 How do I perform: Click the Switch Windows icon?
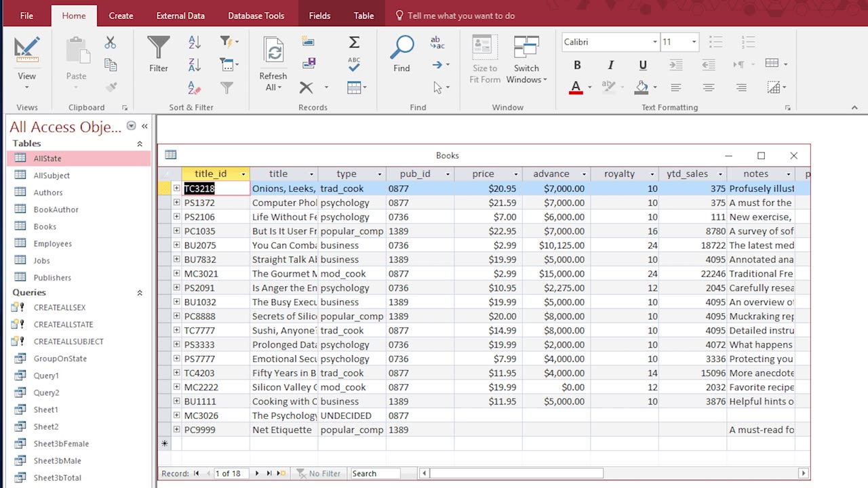point(526,48)
